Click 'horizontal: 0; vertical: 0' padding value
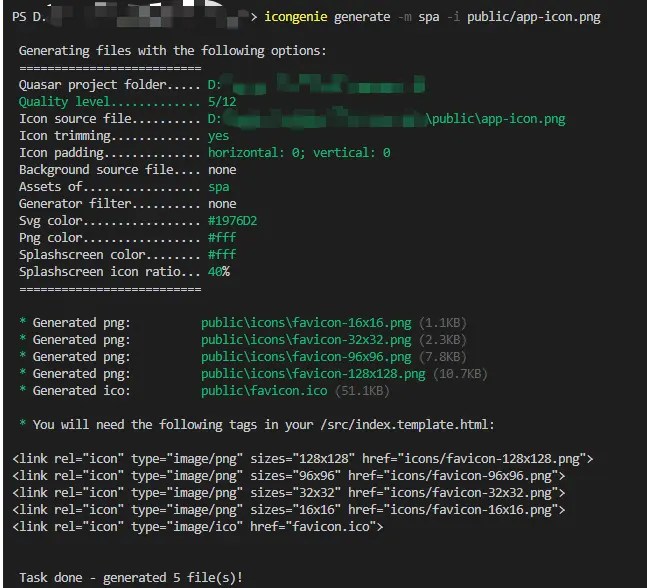 click(299, 153)
